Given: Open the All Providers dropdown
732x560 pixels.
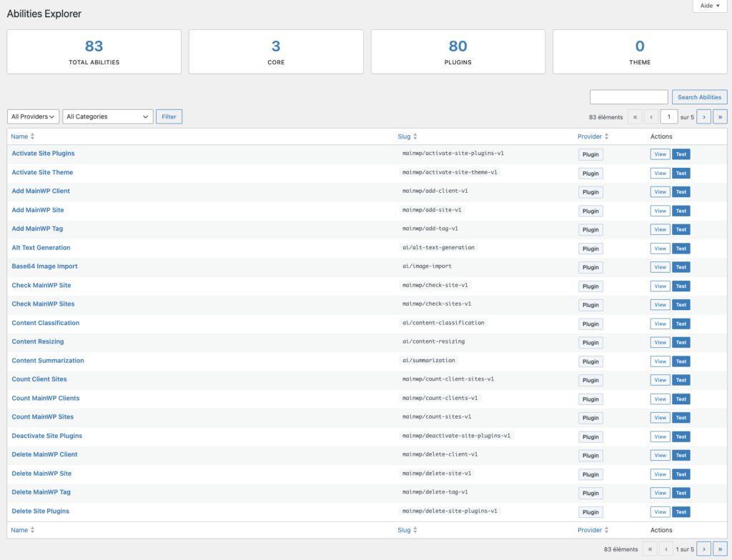Looking at the screenshot, I should click(33, 116).
